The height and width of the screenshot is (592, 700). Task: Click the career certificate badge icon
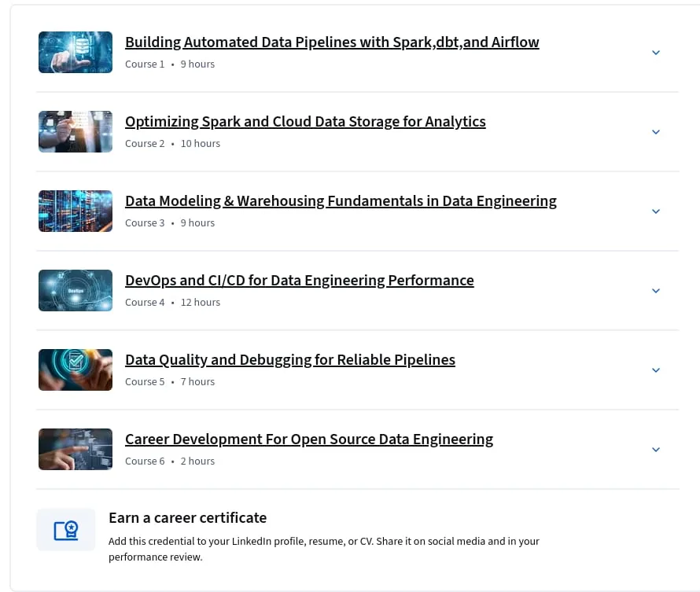tap(66, 530)
